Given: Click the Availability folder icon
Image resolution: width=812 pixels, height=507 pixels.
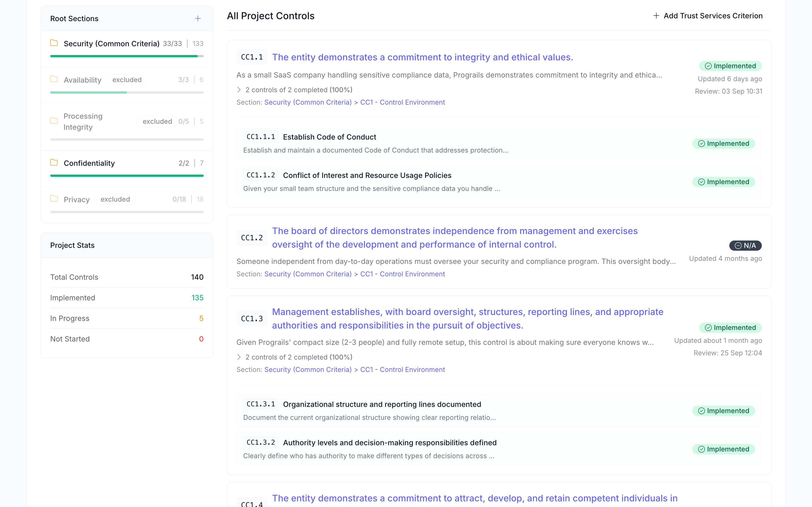Looking at the screenshot, I should 54,79.
